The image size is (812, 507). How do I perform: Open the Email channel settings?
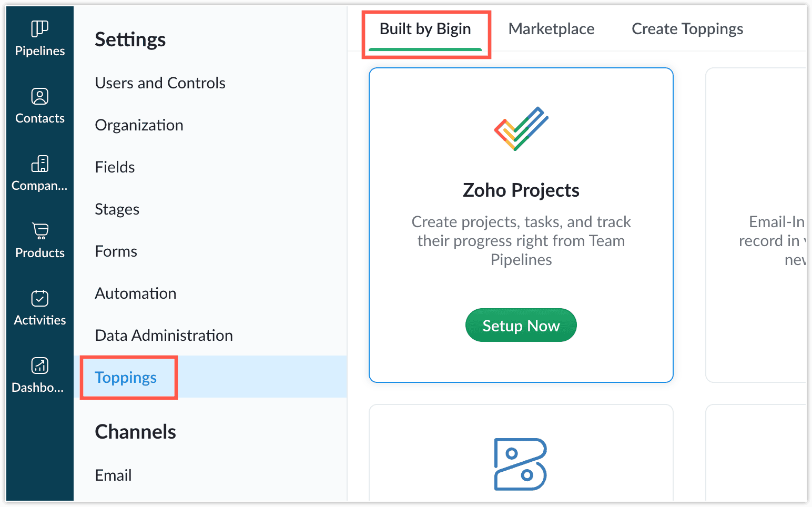click(x=114, y=475)
